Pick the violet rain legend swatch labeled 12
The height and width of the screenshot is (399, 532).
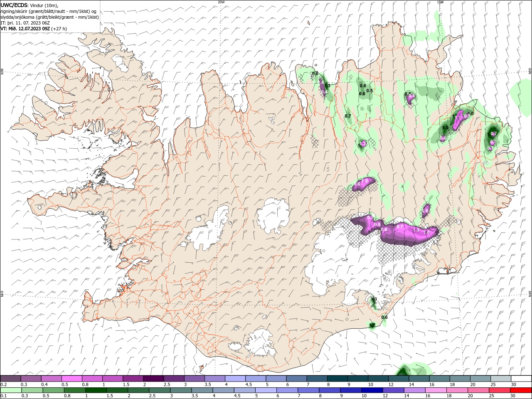[x=393, y=390]
